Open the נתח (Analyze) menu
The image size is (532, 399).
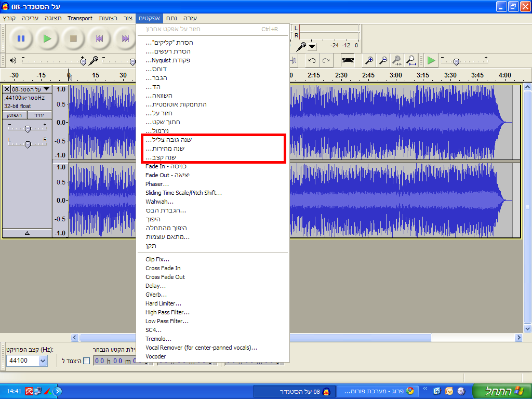click(x=171, y=18)
